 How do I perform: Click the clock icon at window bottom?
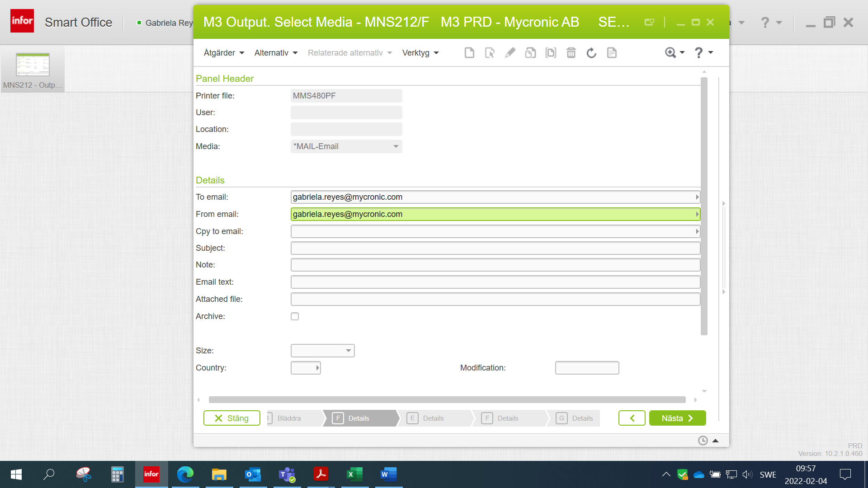[x=703, y=441]
